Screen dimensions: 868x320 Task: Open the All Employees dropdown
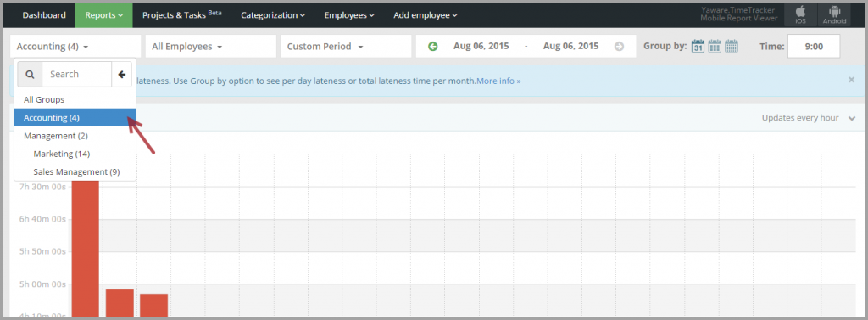tap(210, 46)
